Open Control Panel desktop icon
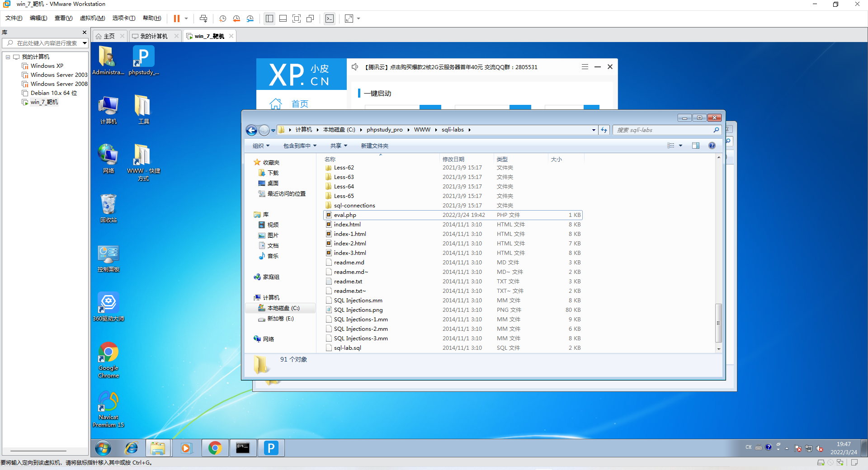Image resolution: width=868 pixels, height=470 pixels. 108,258
